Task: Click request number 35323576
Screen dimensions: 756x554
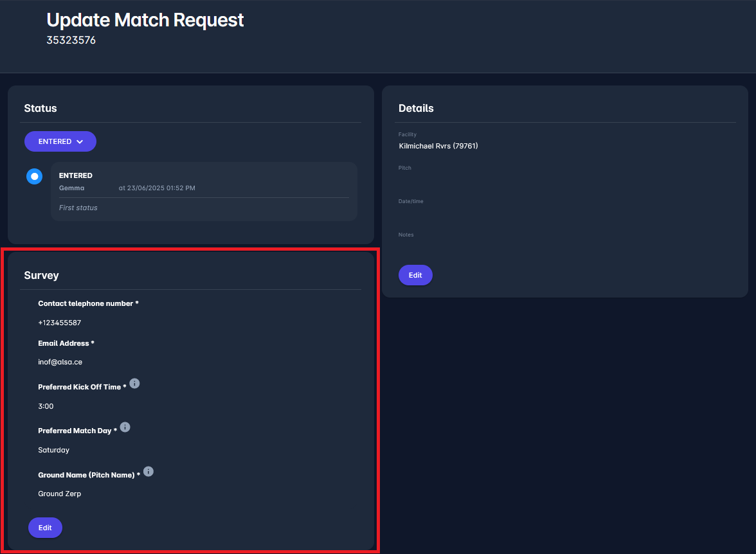Action: coord(71,40)
